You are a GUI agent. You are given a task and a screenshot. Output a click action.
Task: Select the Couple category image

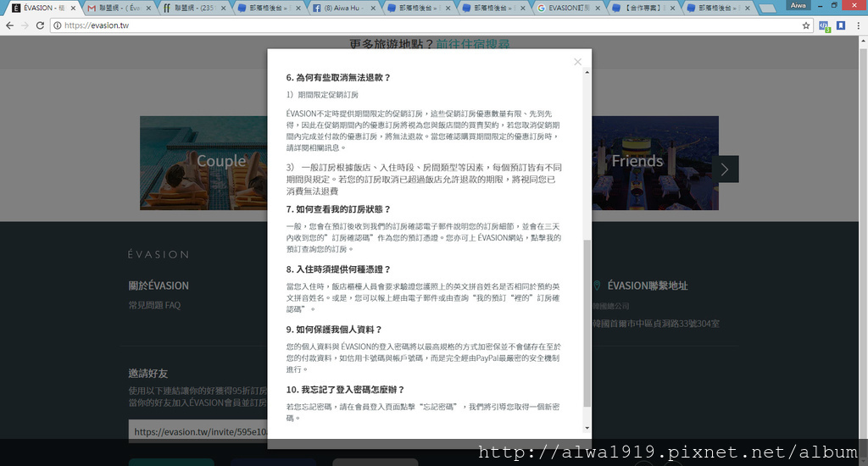(203, 163)
